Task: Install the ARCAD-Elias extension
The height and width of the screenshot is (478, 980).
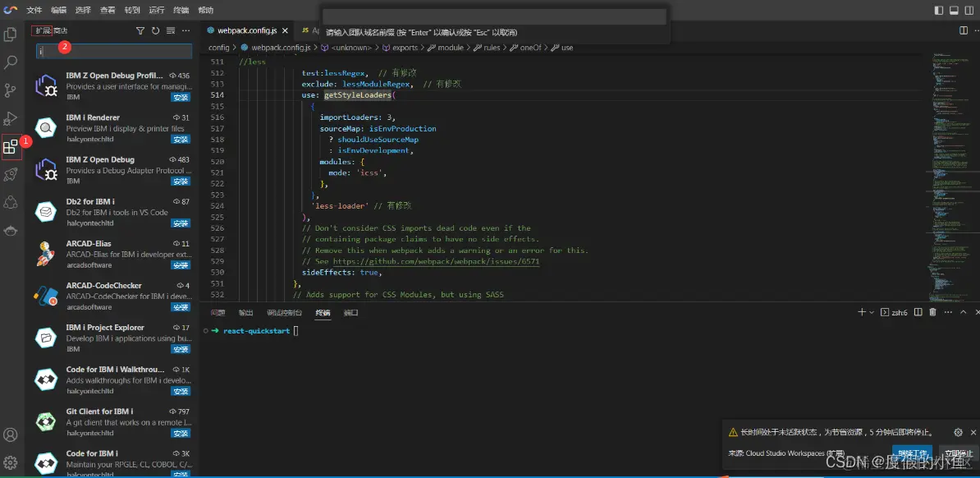Action: 181,264
